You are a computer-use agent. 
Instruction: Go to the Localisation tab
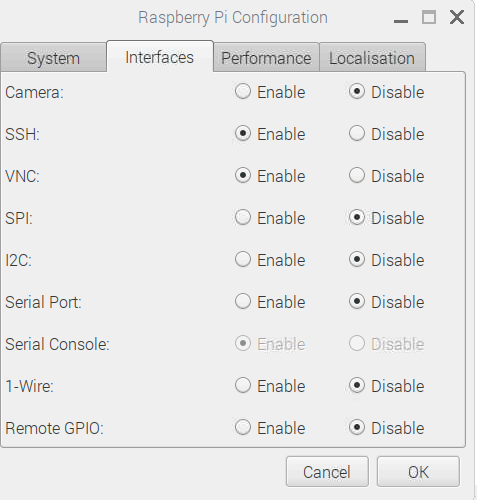[x=372, y=57]
